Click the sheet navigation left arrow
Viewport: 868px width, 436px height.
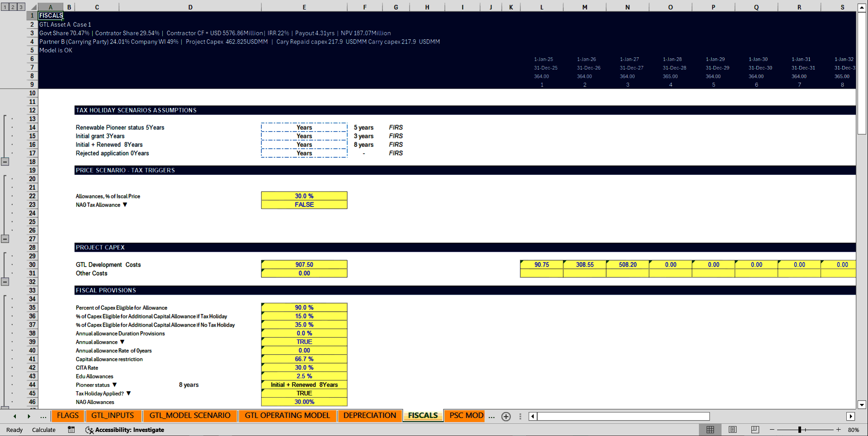click(x=14, y=416)
